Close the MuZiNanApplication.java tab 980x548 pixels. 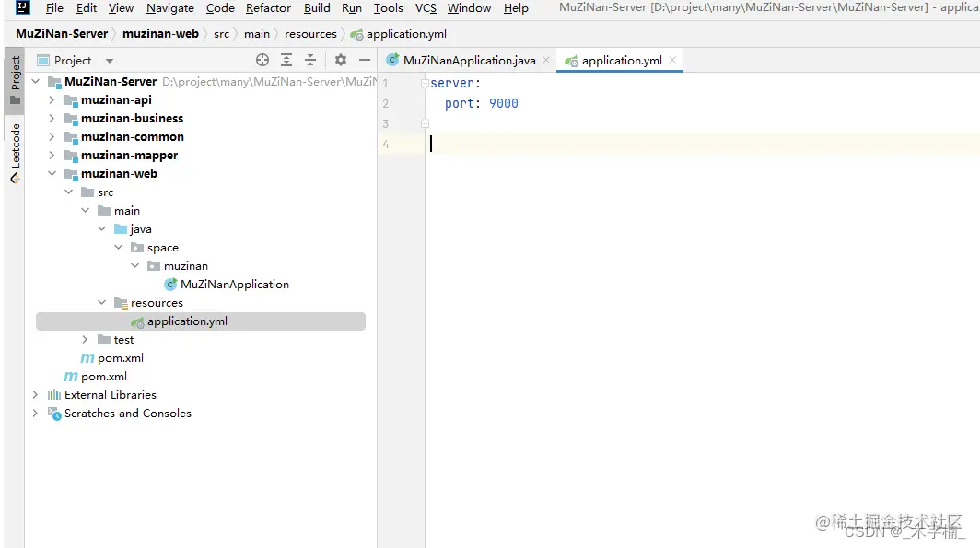(x=546, y=60)
